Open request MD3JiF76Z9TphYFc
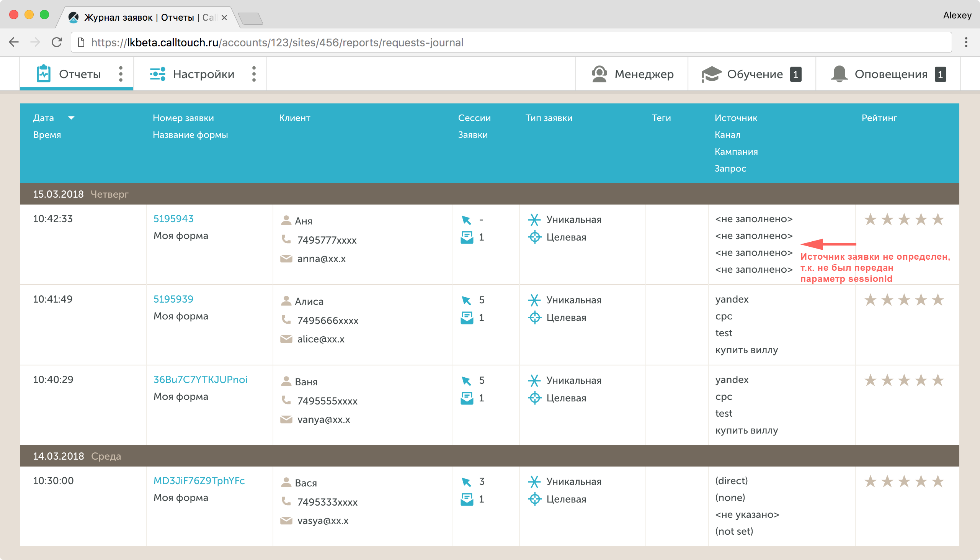The height and width of the screenshot is (560, 980). tap(199, 480)
